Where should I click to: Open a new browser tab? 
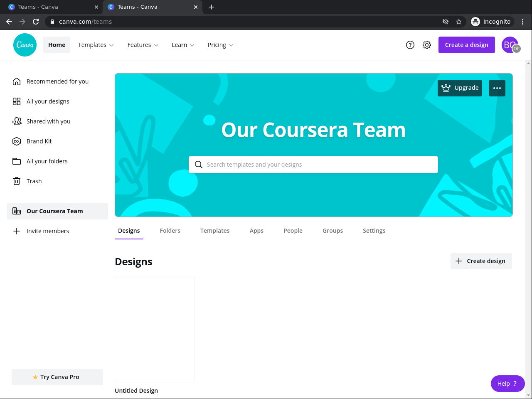coord(212,7)
